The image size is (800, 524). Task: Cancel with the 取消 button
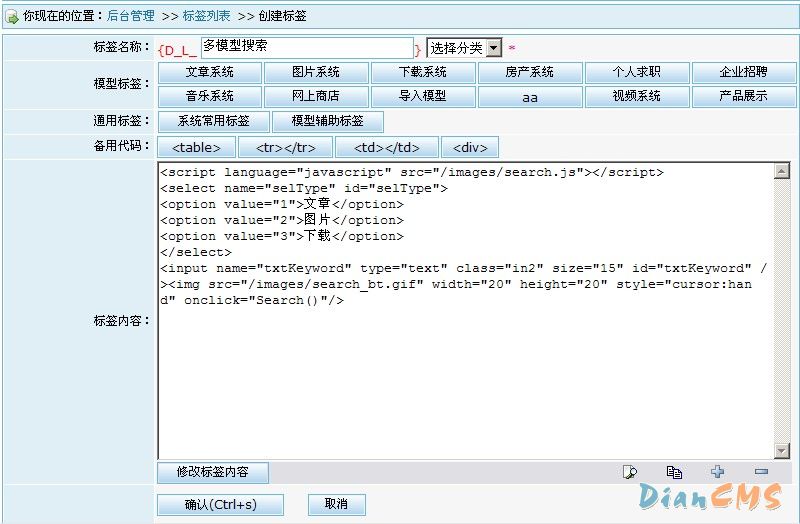(337, 505)
